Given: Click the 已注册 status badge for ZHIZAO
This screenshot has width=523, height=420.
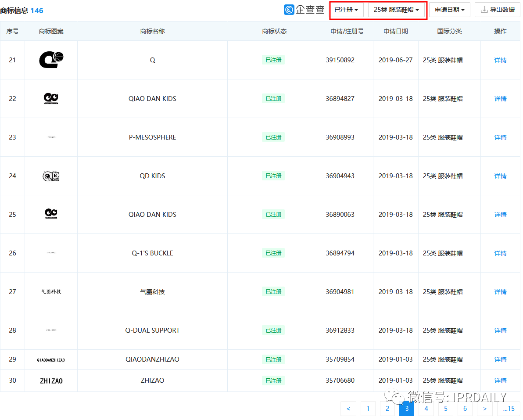Looking at the screenshot, I should 273,381.
